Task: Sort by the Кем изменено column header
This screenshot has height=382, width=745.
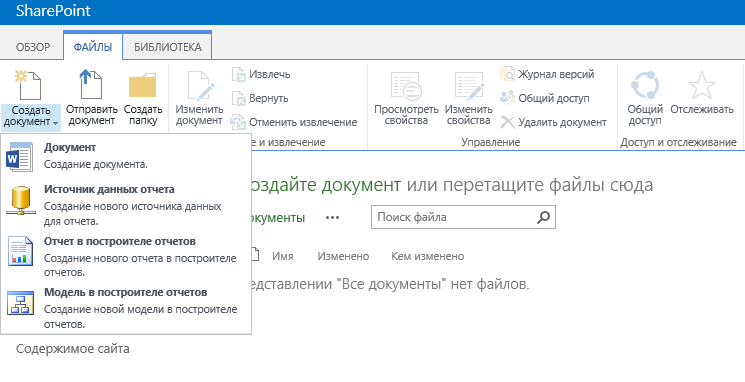Action: point(428,256)
